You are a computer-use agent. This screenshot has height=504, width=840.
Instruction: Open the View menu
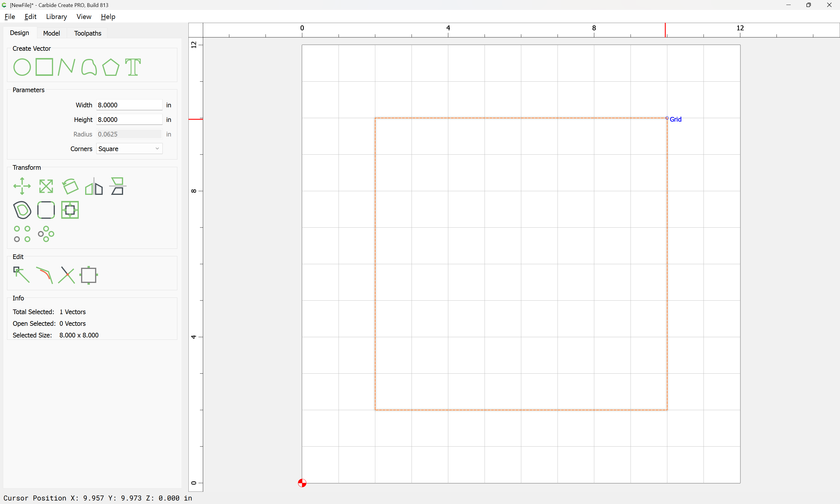tap(84, 17)
